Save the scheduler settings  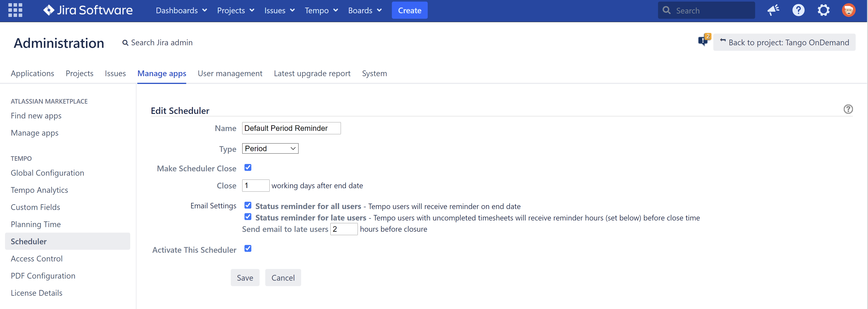click(245, 278)
